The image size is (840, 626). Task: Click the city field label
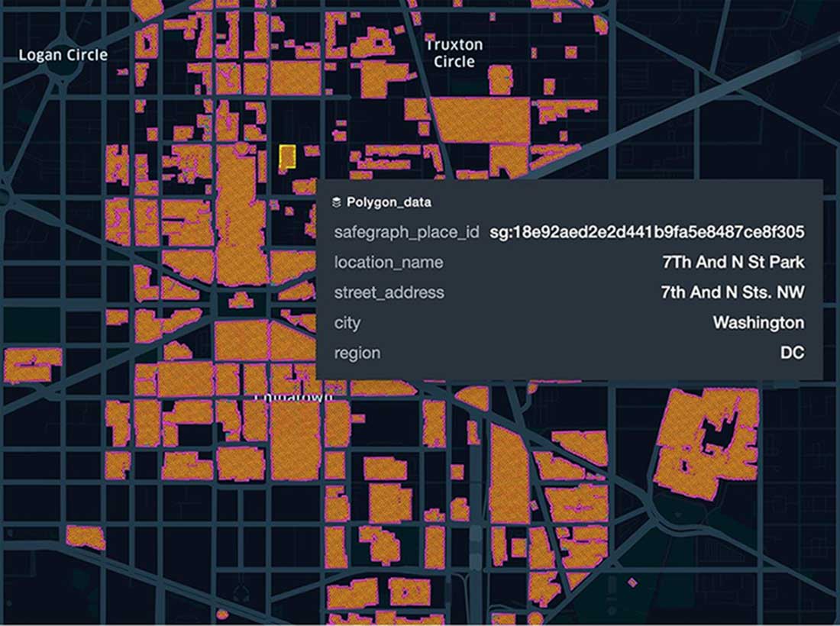[x=347, y=323]
